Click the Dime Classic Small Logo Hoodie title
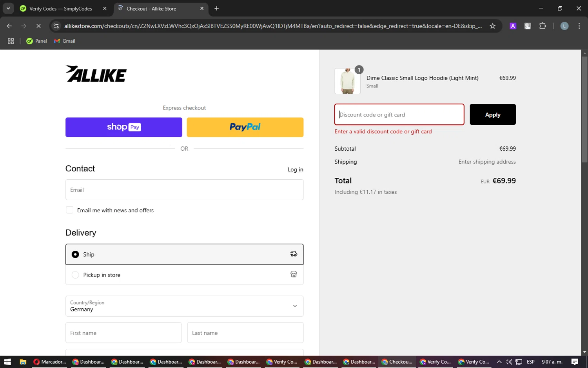Image resolution: width=588 pixels, height=368 pixels. pyautogui.click(x=422, y=78)
